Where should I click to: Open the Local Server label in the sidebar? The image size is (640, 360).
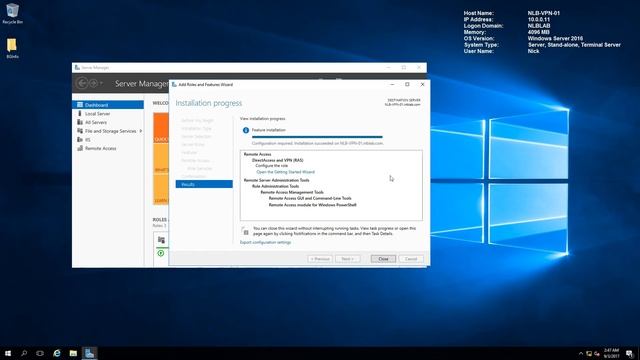[97, 113]
